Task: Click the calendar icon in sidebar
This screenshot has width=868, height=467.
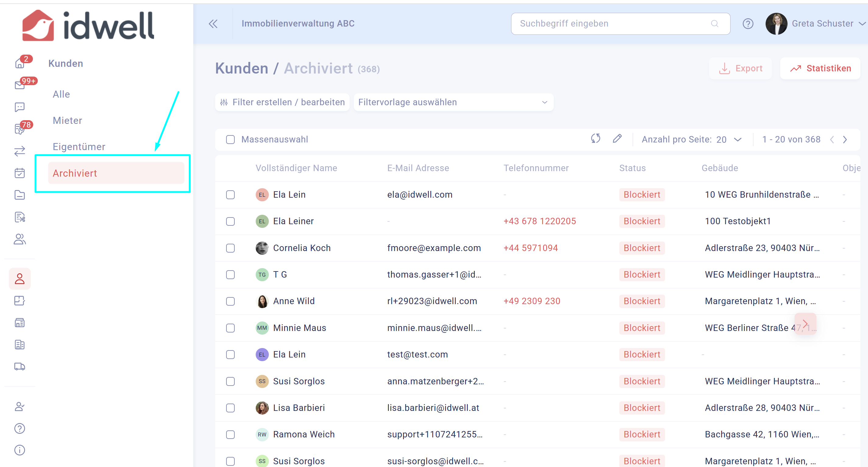Action: (20, 173)
